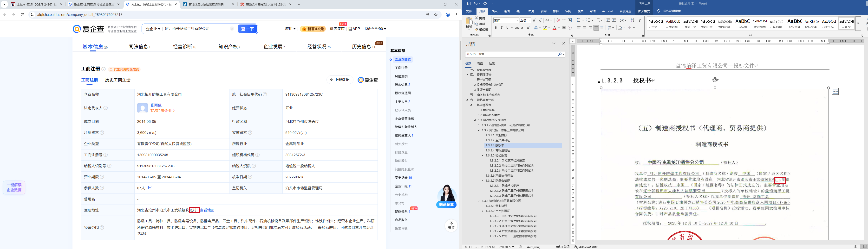This screenshot has height=249, width=868.
Task: Shrink font size with the smaller A icon
Action: [541, 20]
